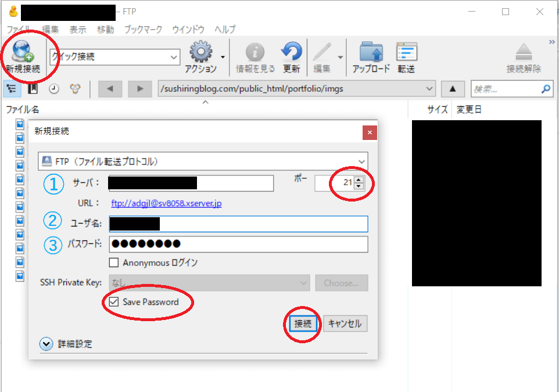559x392 pixels.
Task: Switch to browser outline view icon
Action: [12, 88]
